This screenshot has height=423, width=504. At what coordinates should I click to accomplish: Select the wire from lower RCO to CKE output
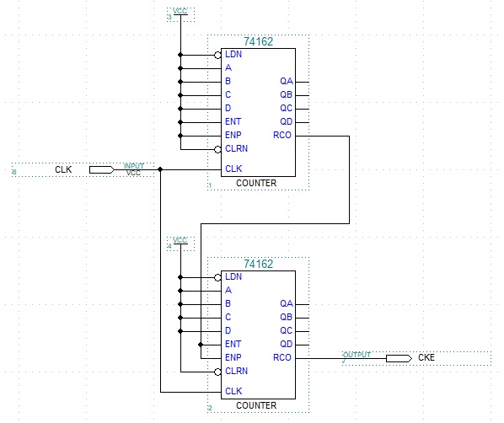click(x=340, y=358)
